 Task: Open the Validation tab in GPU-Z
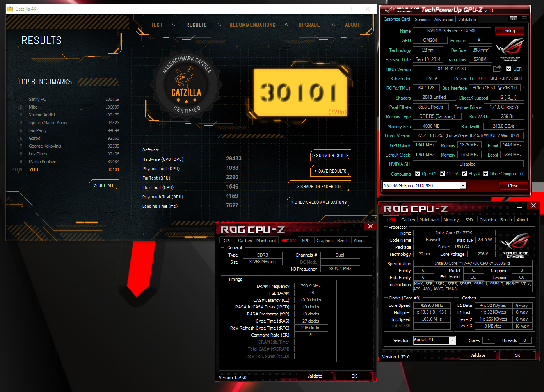[x=467, y=20]
